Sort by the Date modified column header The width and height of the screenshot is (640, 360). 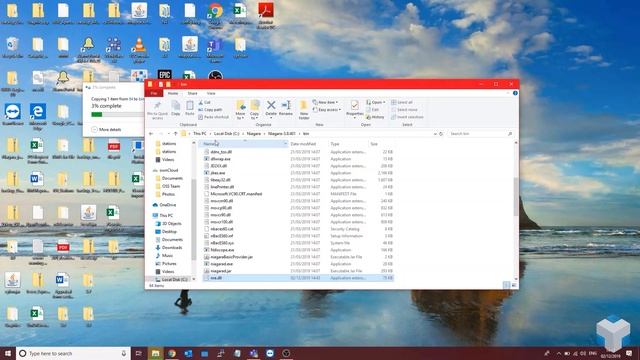[x=307, y=144]
